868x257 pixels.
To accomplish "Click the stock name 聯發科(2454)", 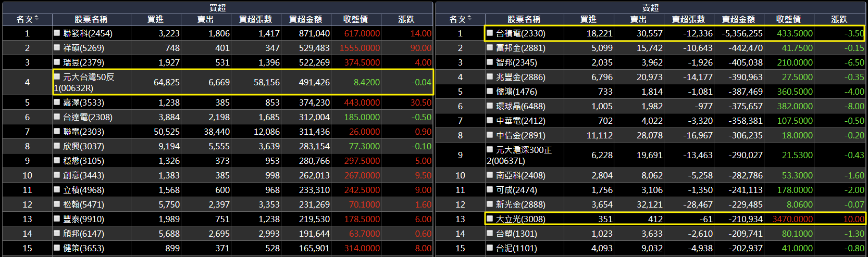I will (x=88, y=33).
